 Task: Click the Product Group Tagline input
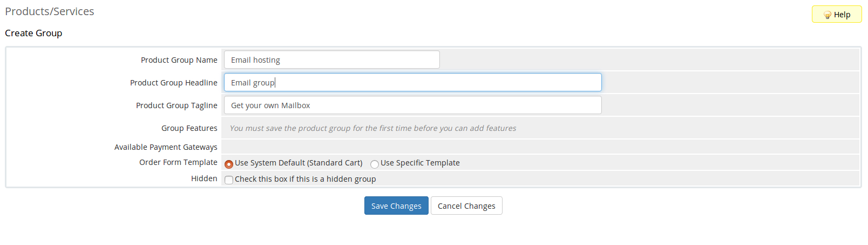point(412,105)
